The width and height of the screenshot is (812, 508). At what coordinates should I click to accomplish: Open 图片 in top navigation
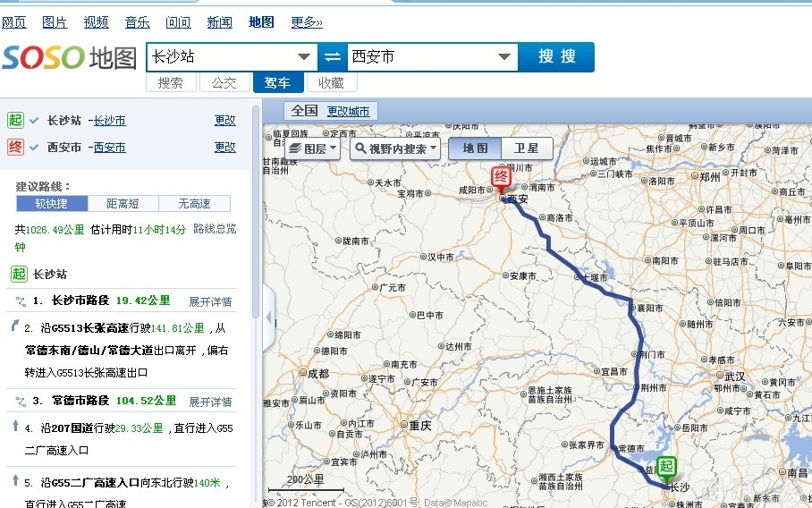pos(55,22)
